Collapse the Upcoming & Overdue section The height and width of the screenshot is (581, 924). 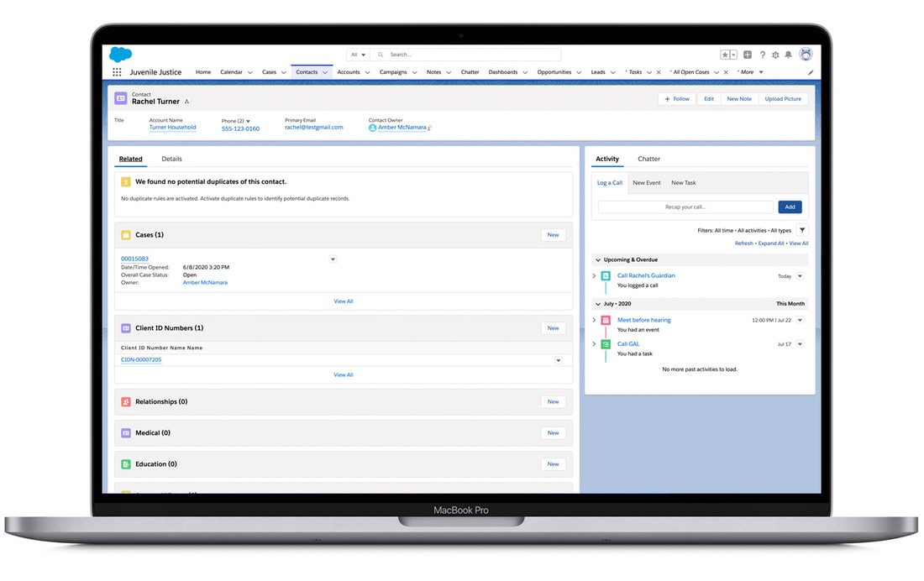(x=597, y=260)
